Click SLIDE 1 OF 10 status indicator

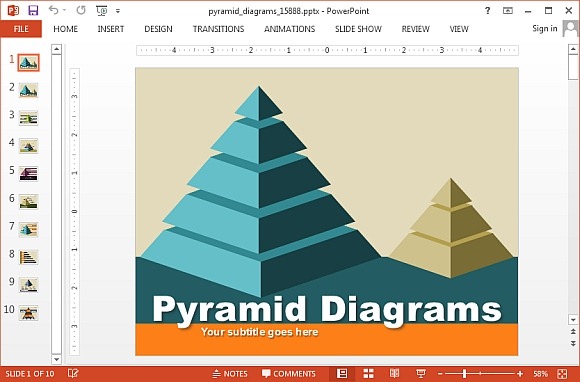pyautogui.click(x=30, y=373)
